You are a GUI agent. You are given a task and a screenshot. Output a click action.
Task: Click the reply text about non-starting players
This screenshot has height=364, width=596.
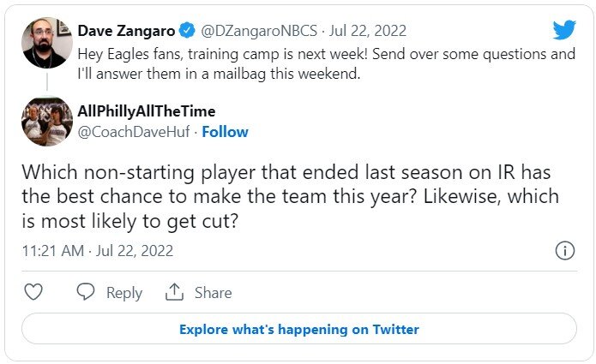pyautogui.click(x=292, y=196)
